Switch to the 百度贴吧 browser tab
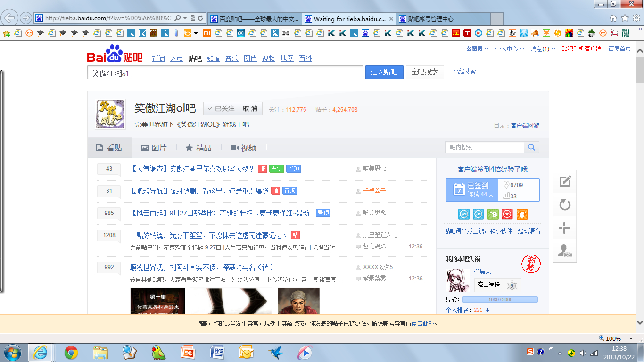 point(255,19)
